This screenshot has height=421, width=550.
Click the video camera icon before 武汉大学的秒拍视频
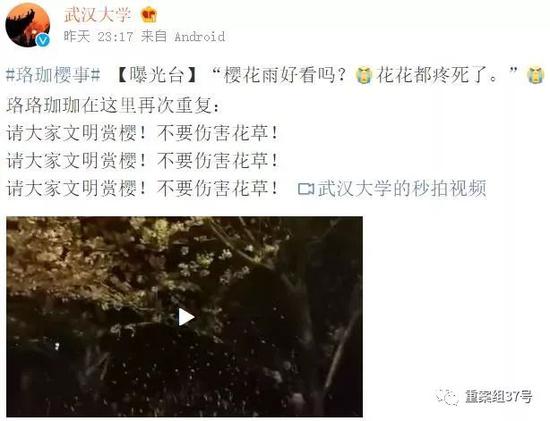pos(306,189)
